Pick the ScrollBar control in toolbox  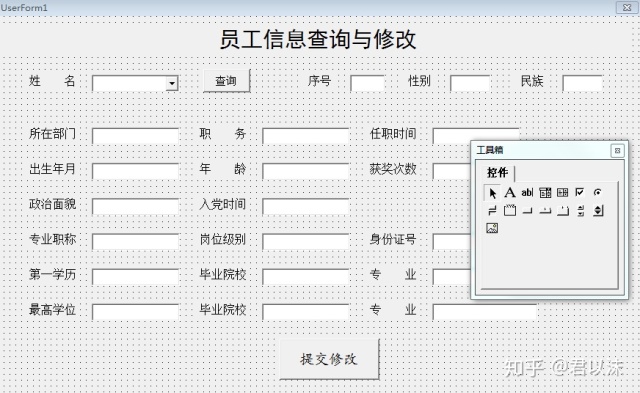[580, 211]
